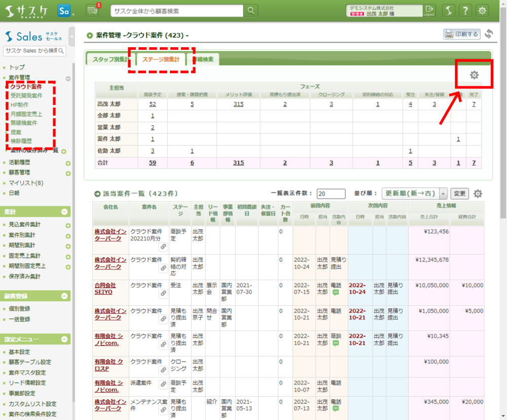Viewport: 507px width, 420px height.
Task: Collapse the 集計 section header
Action: [64, 212]
